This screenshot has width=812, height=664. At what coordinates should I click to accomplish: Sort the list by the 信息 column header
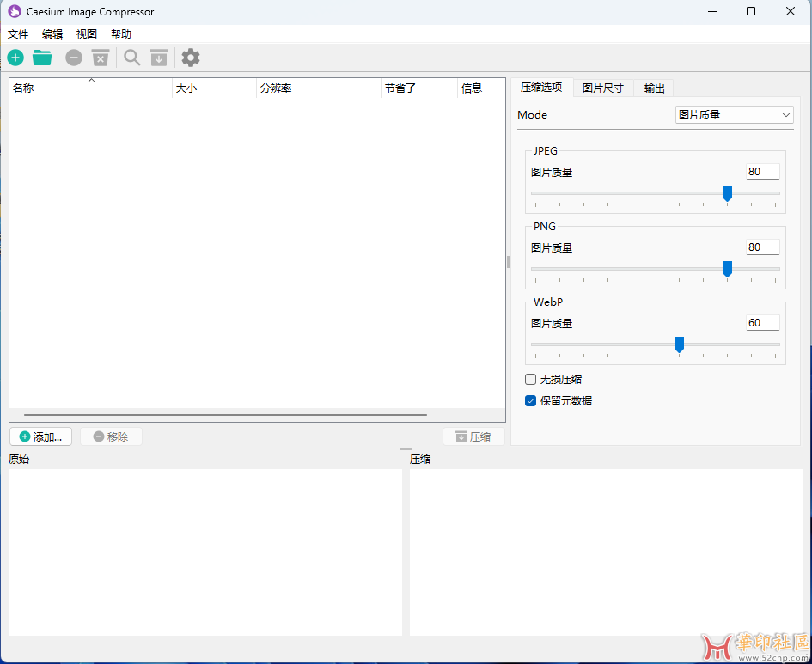(481, 88)
